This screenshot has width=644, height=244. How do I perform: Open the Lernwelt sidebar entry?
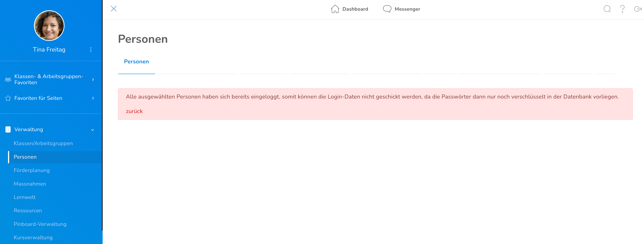click(x=24, y=197)
